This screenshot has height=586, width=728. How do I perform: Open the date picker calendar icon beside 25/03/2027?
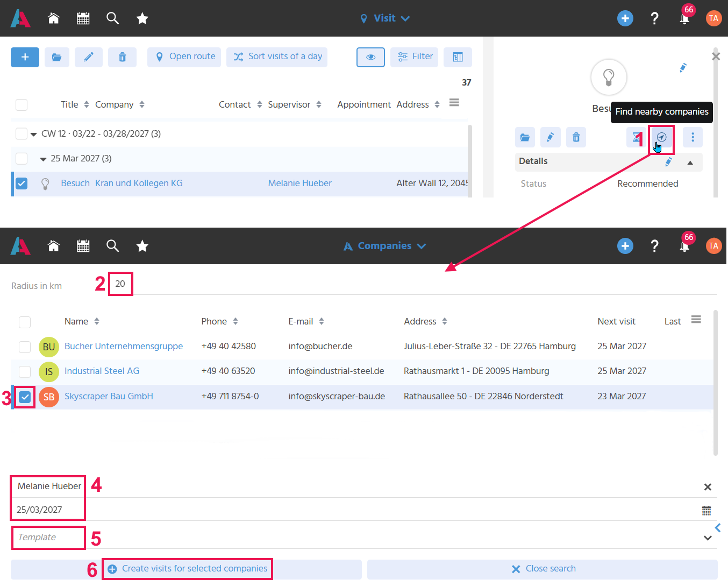(706, 510)
